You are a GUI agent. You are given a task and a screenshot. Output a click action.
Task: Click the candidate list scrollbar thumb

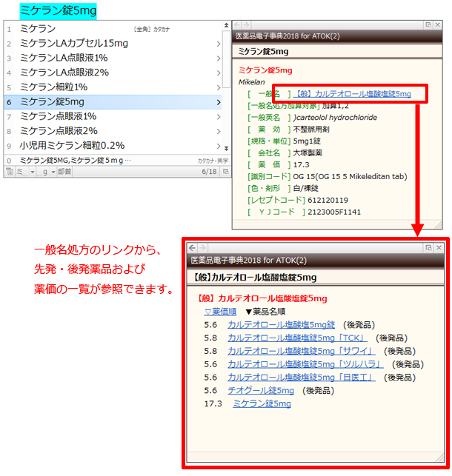click(x=226, y=59)
